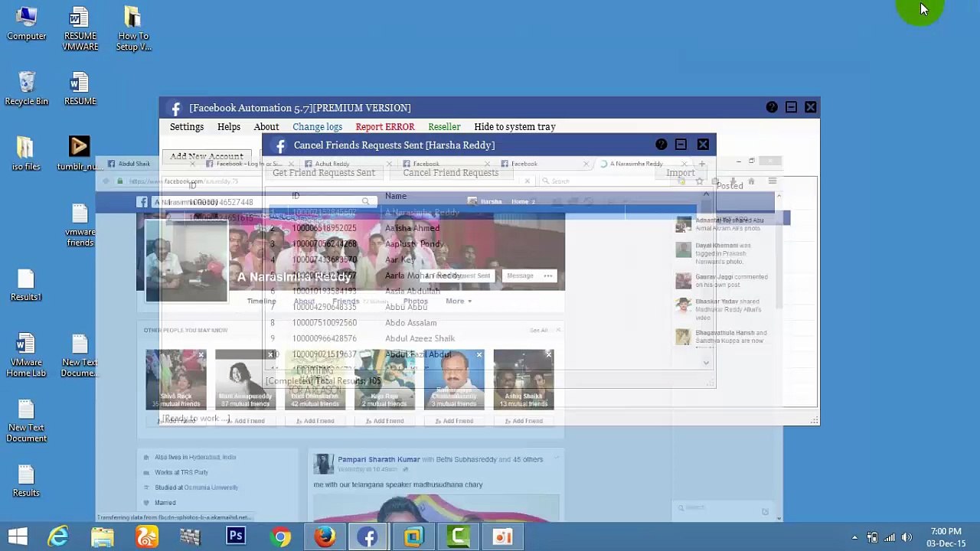Click help icon in Facebook Automation title bar

coord(772,107)
